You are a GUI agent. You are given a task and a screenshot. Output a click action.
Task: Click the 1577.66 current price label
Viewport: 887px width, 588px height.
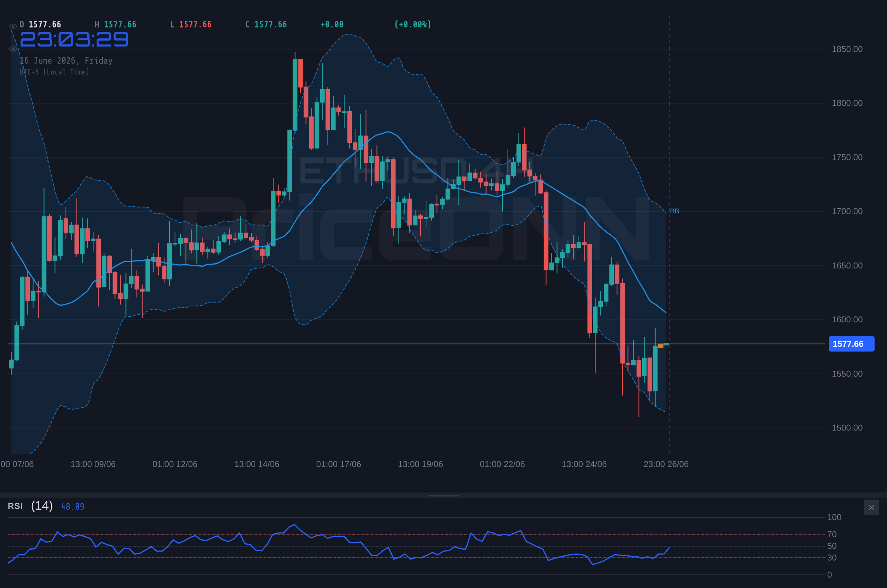point(851,344)
